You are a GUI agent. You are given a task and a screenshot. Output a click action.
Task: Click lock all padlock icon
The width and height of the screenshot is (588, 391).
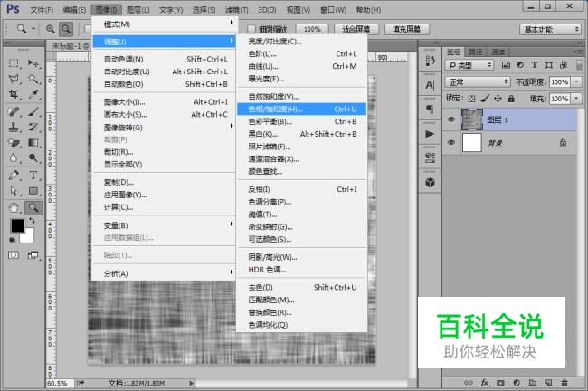pyautogui.click(x=511, y=99)
